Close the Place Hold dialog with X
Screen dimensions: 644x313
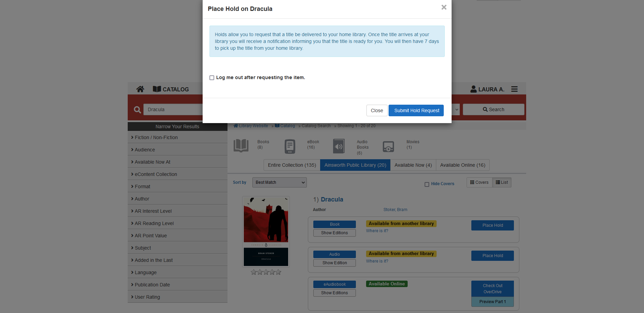coord(444,7)
